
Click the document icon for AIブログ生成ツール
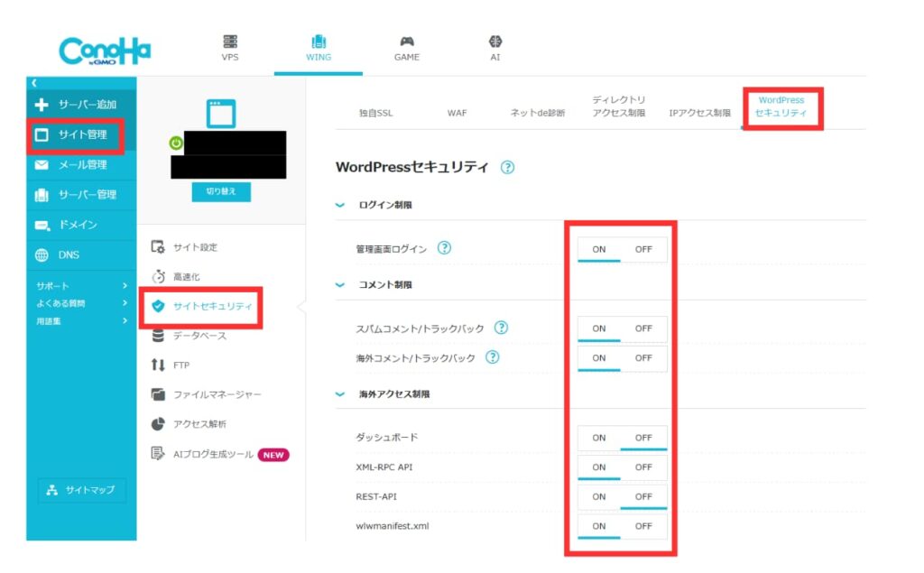coord(157,453)
